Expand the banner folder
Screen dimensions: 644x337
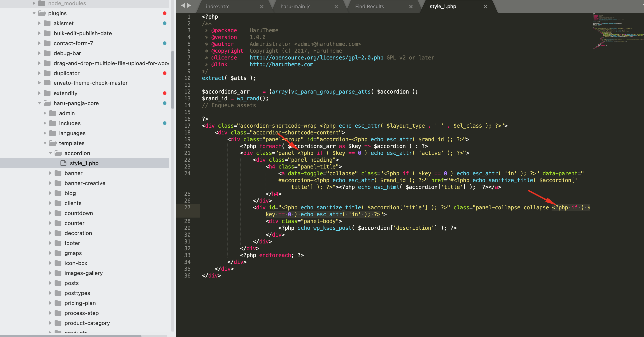(x=50, y=173)
